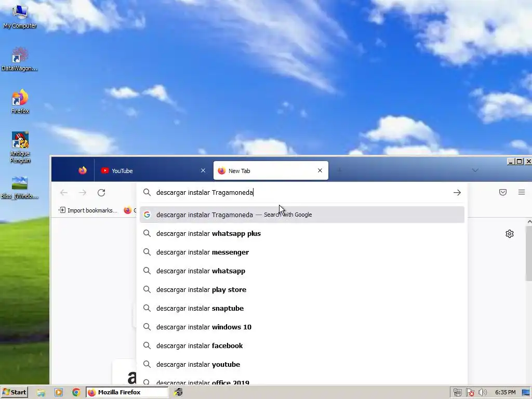Maximize the Firefox window
Viewport: 532px width, 399px height.
(519, 162)
